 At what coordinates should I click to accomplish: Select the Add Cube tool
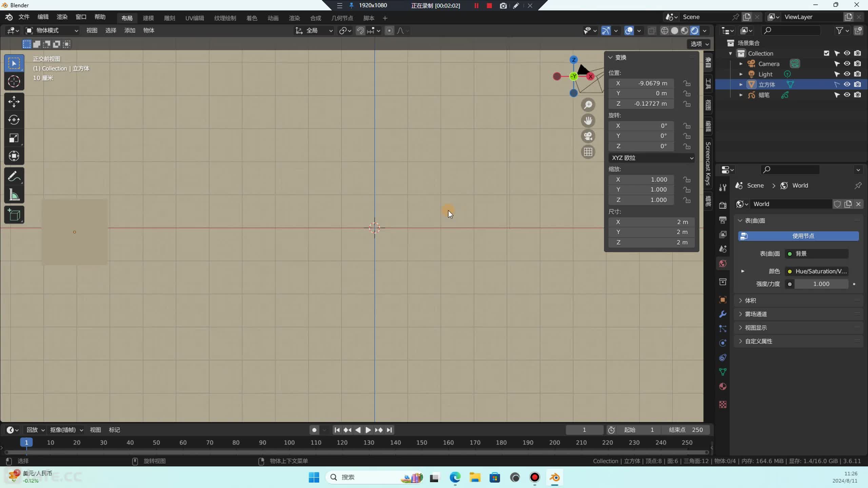pos(14,215)
